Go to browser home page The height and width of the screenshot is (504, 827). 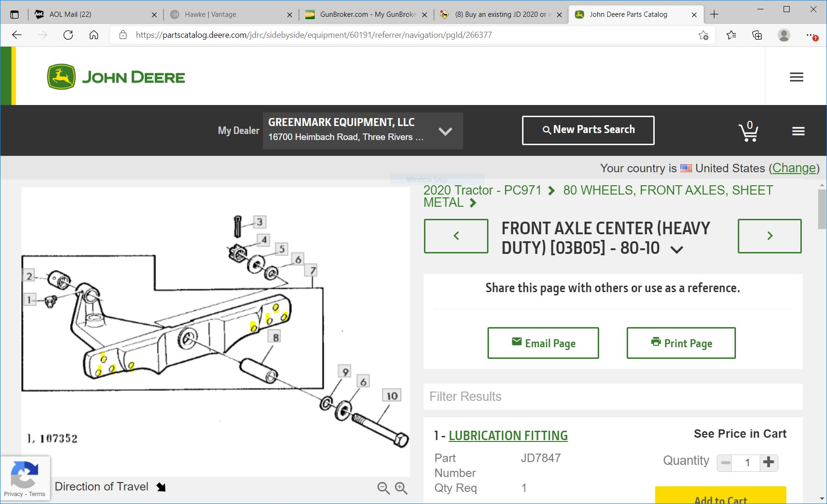(94, 35)
